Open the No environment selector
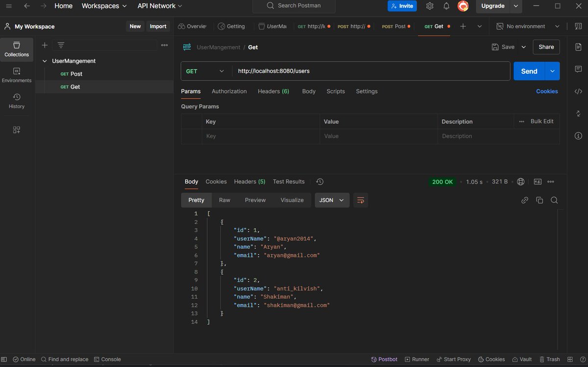588x367 pixels. pyautogui.click(x=528, y=26)
